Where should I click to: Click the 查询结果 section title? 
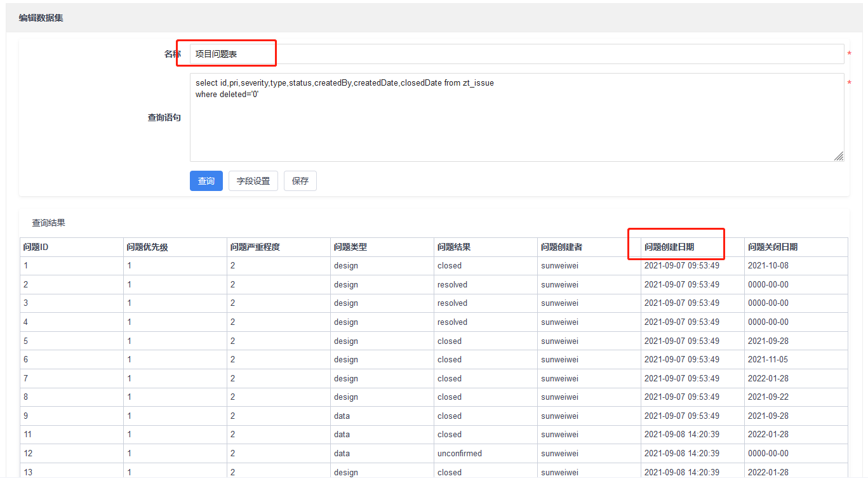[x=49, y=223]
